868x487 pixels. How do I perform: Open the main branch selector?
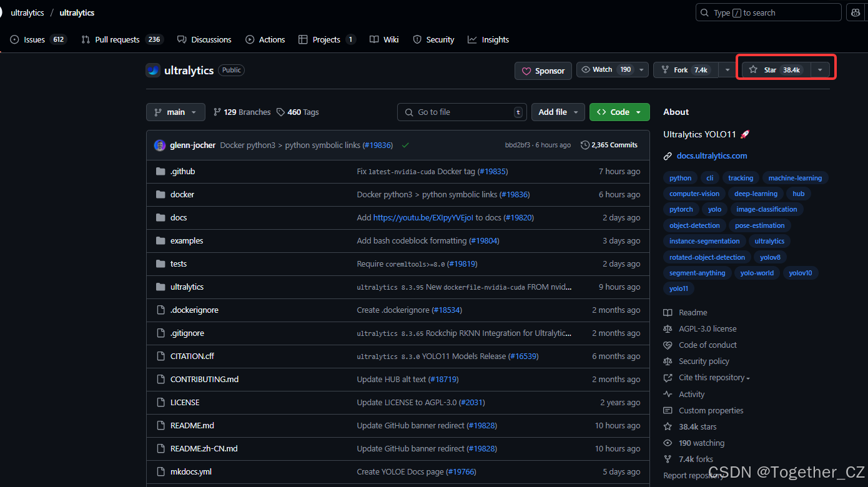point(175,112)
